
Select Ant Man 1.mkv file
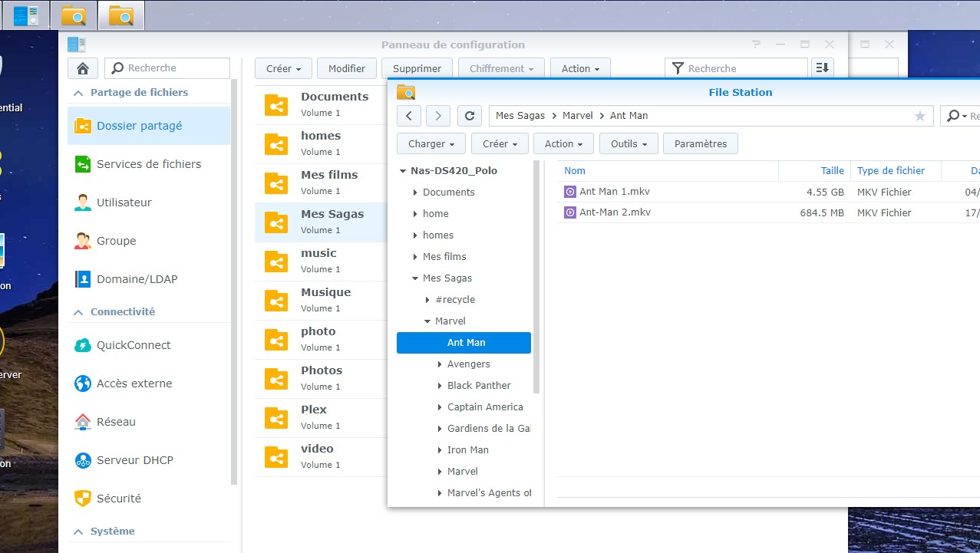[614, 192]
